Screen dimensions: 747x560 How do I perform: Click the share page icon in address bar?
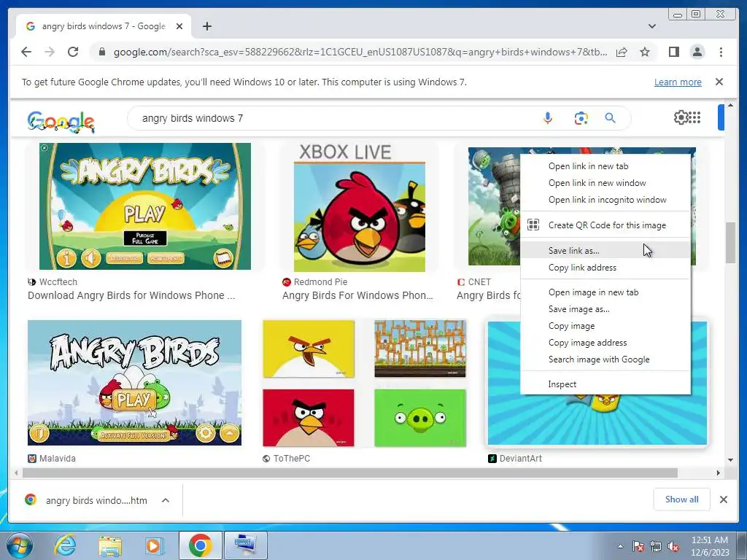tap(622, 52)
